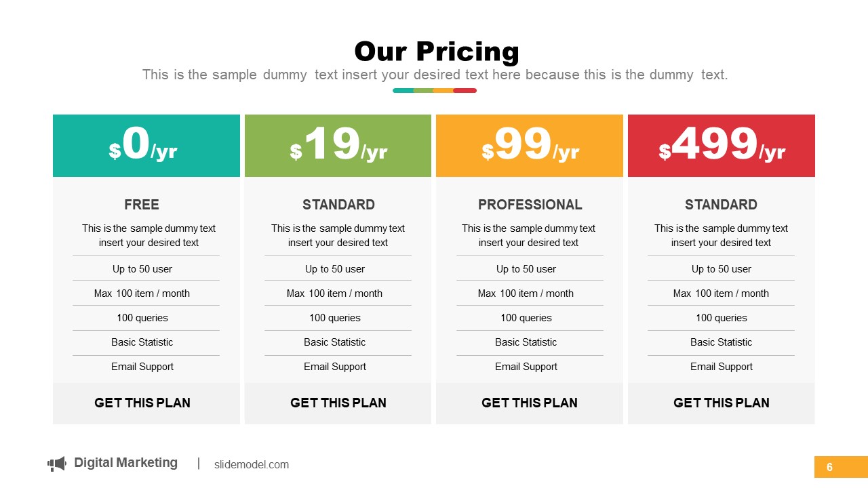Click the red segment of the title divider

pyautogui.click(x=465, y=90)
